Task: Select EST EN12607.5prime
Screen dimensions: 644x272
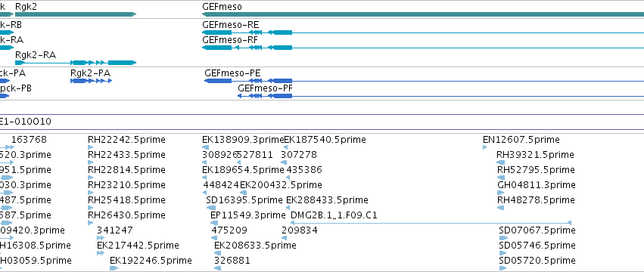Action: coord(521,140)
